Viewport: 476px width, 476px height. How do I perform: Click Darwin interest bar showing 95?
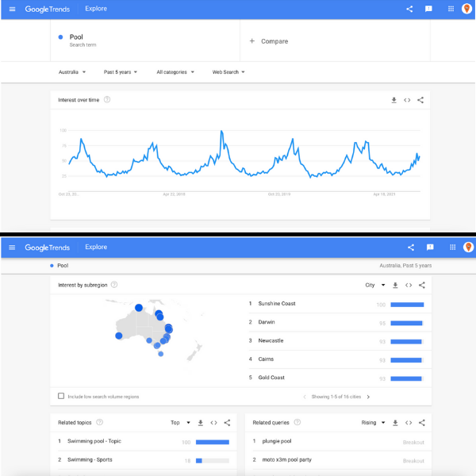(x=407, y=323)
